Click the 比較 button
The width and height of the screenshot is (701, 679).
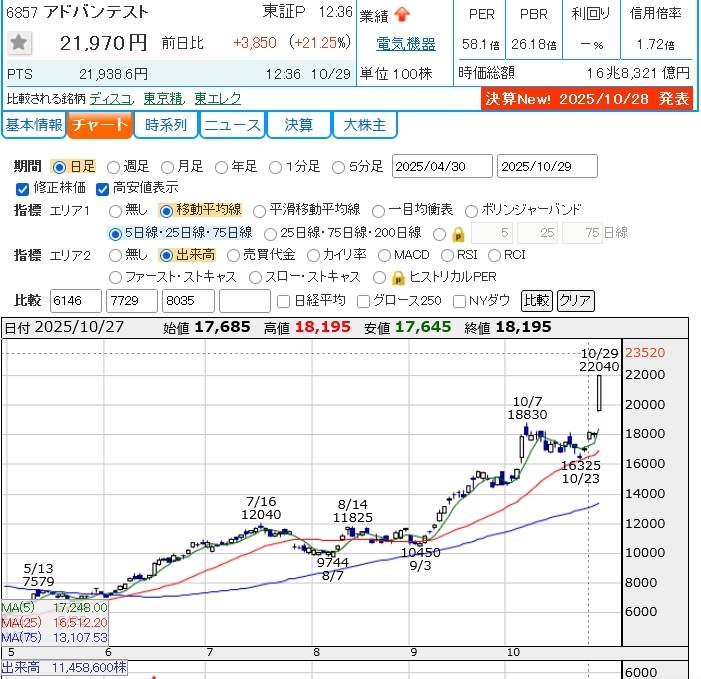point(536,300)
